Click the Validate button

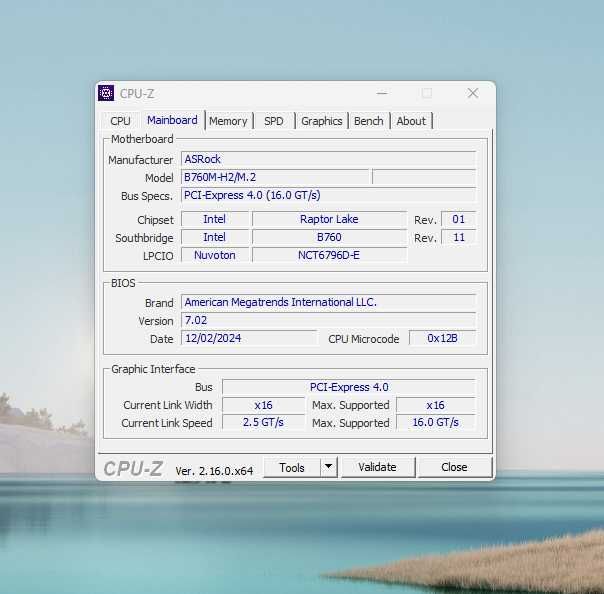pyautogui.click(x=378, y=467)
